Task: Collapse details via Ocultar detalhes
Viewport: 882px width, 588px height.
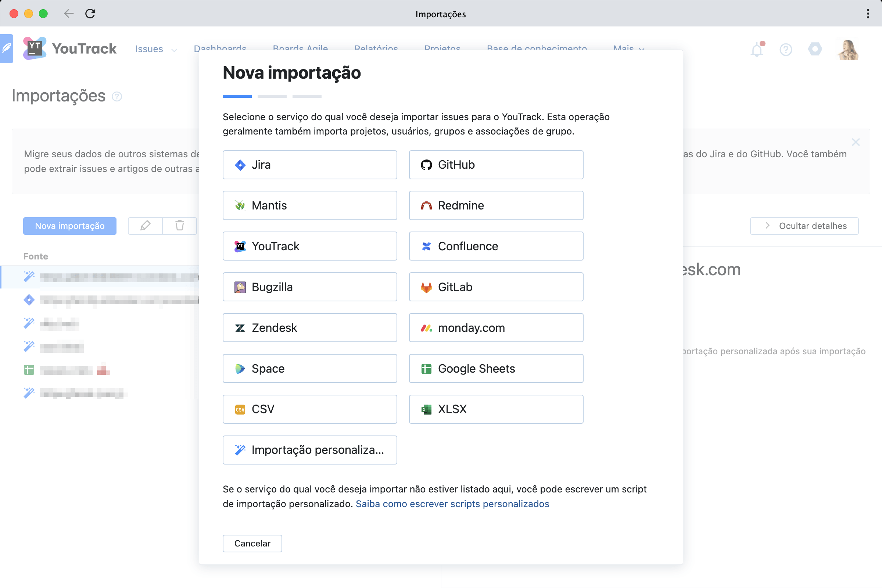Action: tap(804, 226)
